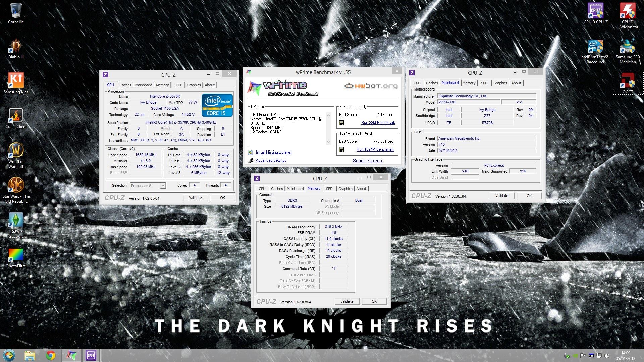The image size is (644, 362).
Task: Open the OCCT desktop icon
Action: pos(628,83)
